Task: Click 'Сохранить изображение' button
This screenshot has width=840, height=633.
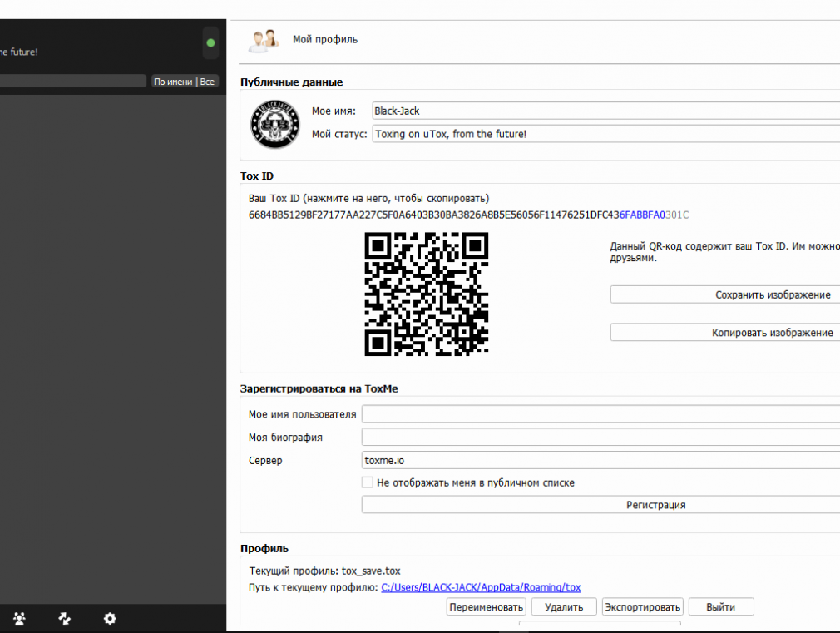Action: click(725, 294)
